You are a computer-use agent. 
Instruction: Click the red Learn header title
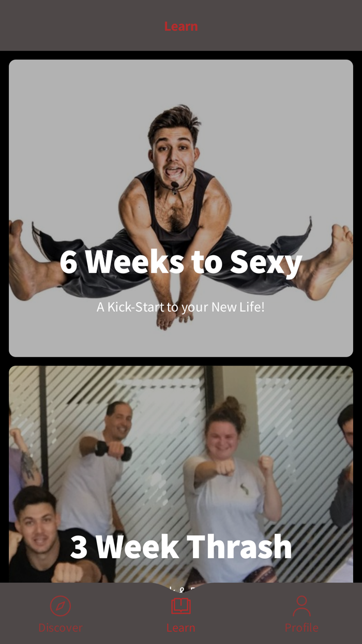click(x=181, y=26)
